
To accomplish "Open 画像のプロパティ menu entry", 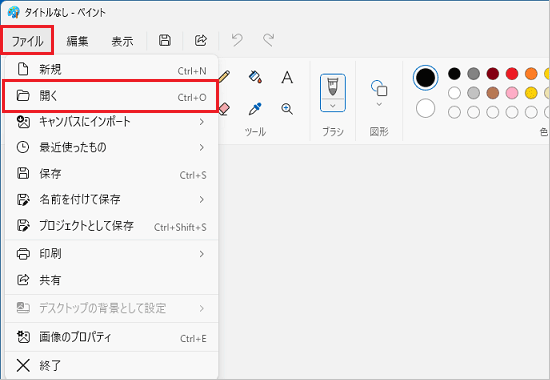I will point(112,338).
